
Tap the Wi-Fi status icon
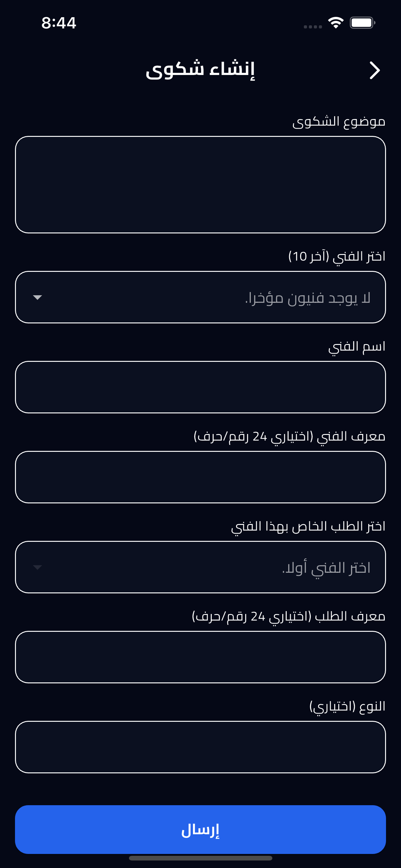(336, 23)
